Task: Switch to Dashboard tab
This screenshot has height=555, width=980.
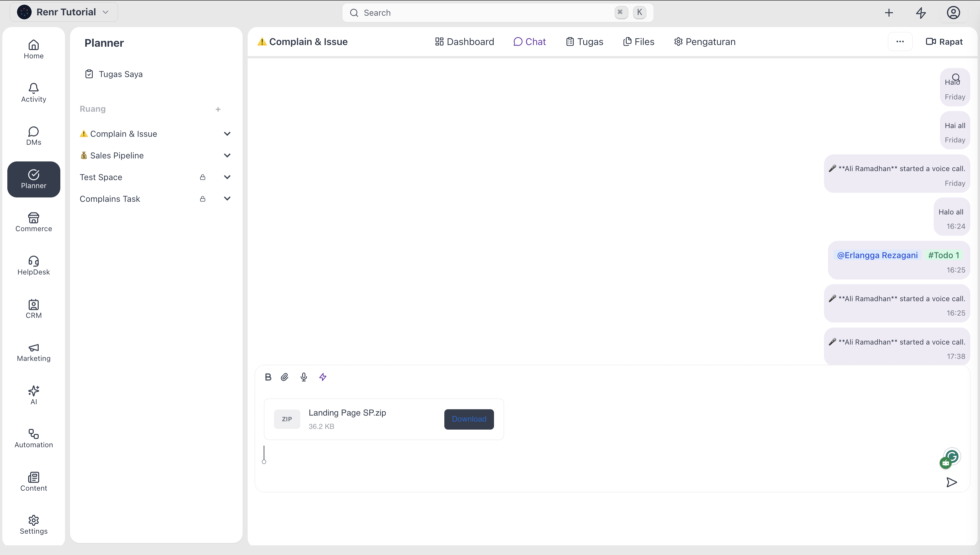Action: 464,42
